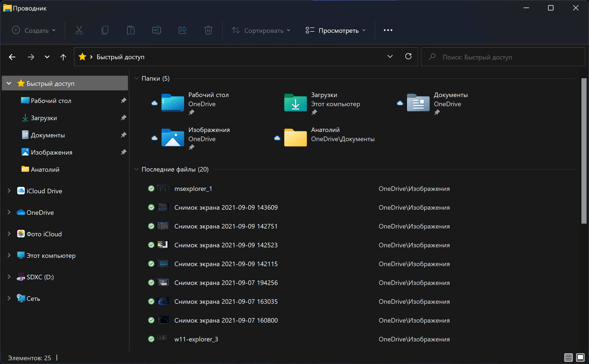Refresh the Quick access view
The height and width of the screenshot is (364, 589).
tap(408, 56)
